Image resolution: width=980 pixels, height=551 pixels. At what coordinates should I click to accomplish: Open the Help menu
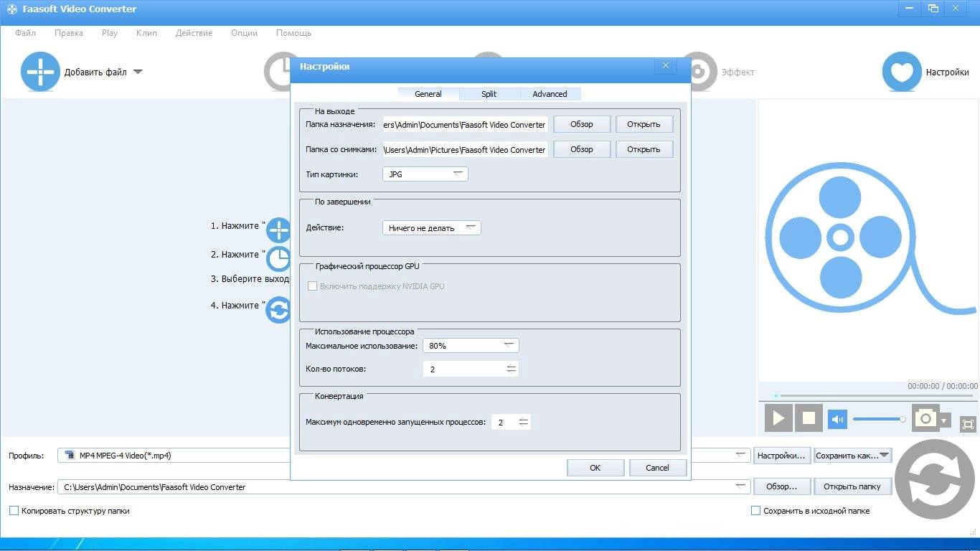coord(293,33)
